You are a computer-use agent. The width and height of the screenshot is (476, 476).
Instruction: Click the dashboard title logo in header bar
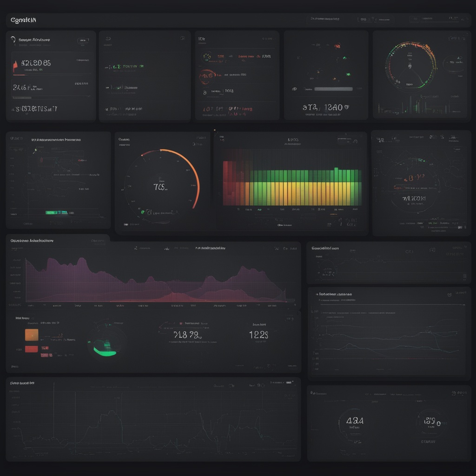(23, 20)
